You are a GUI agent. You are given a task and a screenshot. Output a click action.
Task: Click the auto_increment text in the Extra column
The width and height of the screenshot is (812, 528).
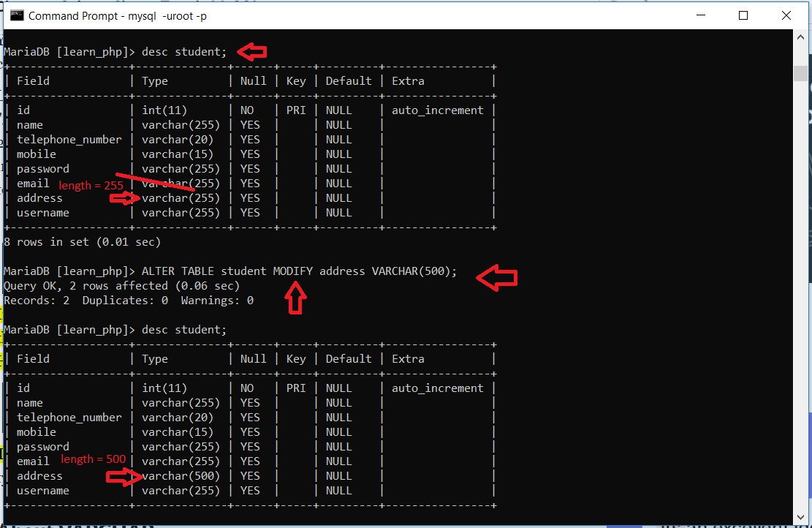tap(437, 110)
